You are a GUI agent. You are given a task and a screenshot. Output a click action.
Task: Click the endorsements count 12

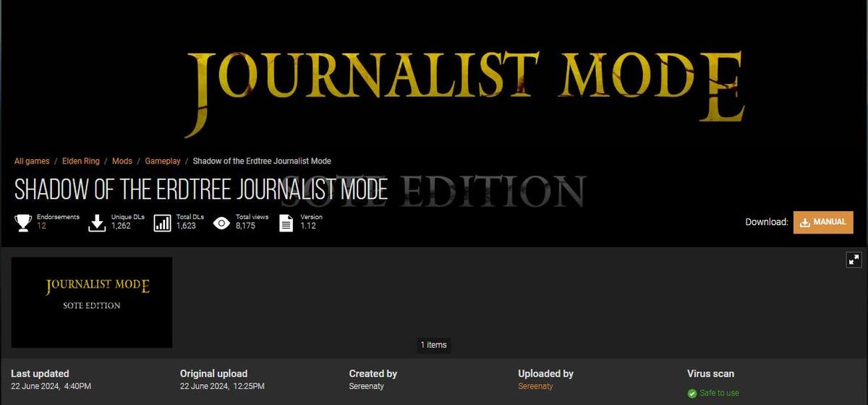pyautogui.click(x=42, y=226)
